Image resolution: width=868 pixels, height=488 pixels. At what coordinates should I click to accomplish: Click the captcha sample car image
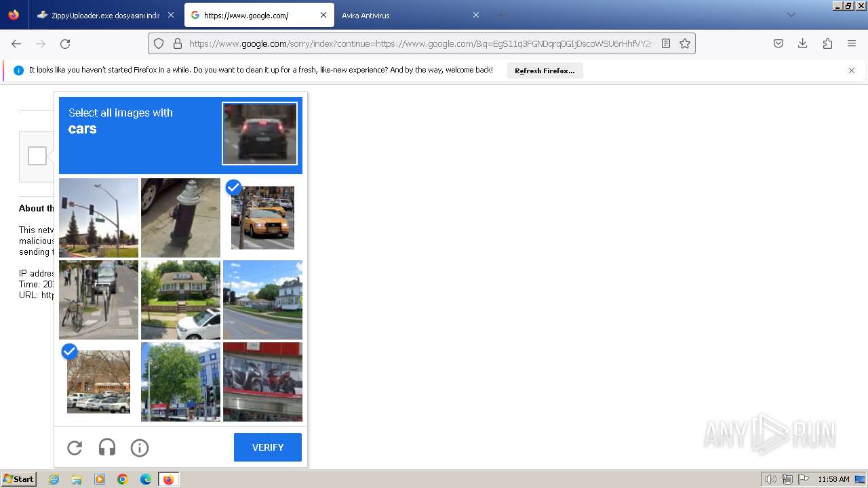pyautogui.click(x=260, y=134)
